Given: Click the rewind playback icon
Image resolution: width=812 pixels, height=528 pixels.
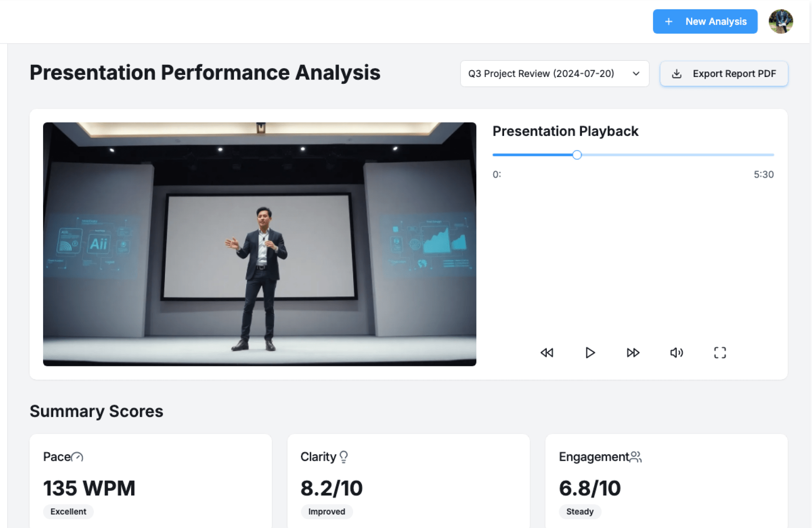Looking at the screenshot, I should 546,352.
